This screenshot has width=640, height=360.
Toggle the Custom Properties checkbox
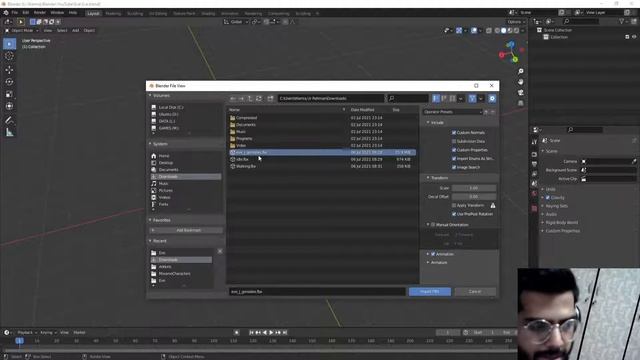click(454, 150)
